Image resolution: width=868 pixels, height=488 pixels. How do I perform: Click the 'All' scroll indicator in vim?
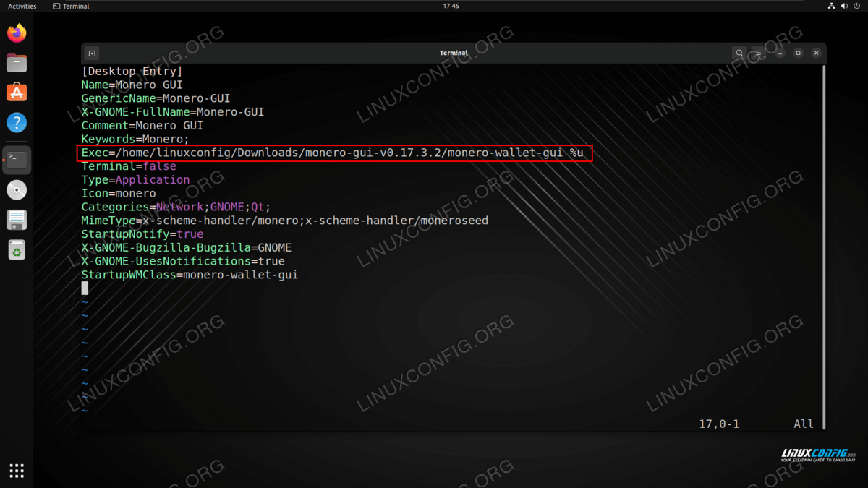pyautogui.click(x=804, y=424)
